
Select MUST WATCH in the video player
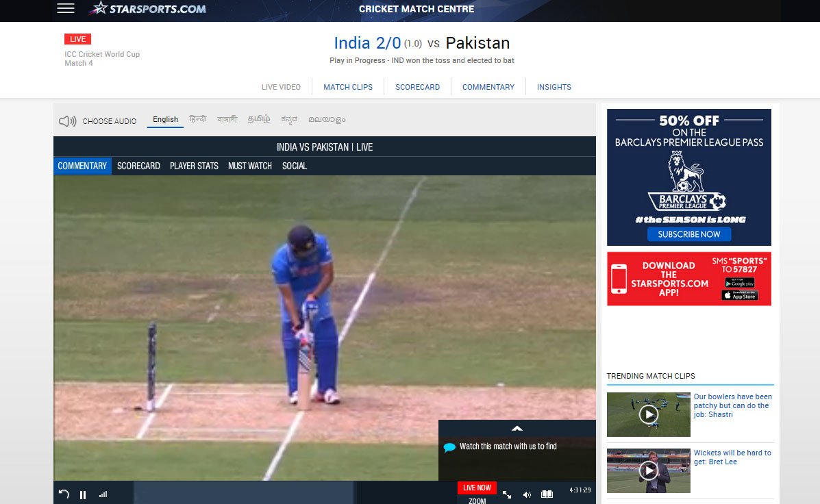pos(250,166)
